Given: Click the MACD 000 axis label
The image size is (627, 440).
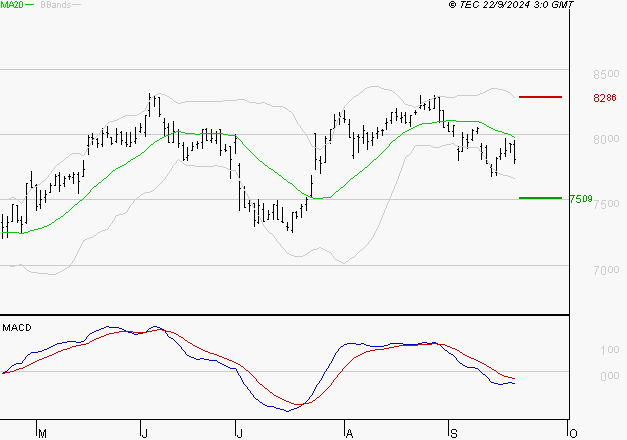Looking at the screenshot, I should pos(609,376).
